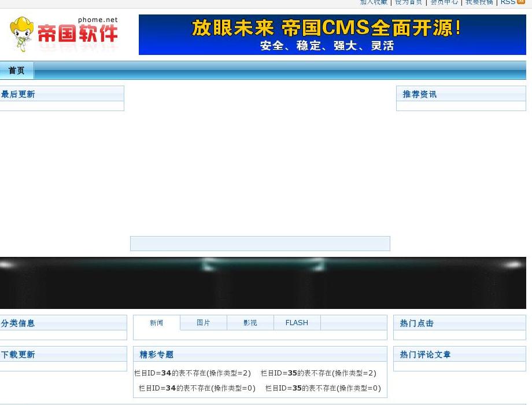Switch to the FLASH tab
This screenshot has height=405, width=532.
(x=297, y=322)
